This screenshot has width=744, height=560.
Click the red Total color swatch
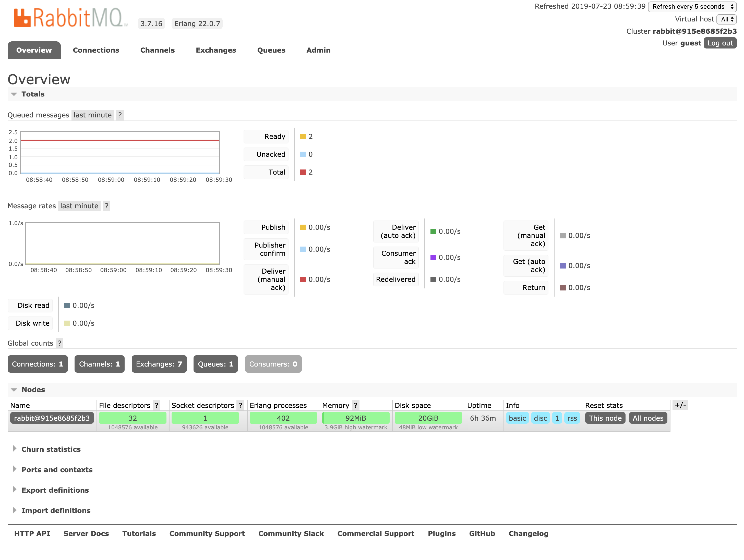303,172
